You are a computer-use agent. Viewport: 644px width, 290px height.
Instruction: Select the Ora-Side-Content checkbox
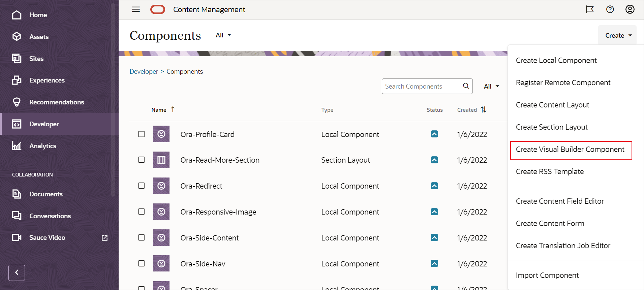[142, 237]
